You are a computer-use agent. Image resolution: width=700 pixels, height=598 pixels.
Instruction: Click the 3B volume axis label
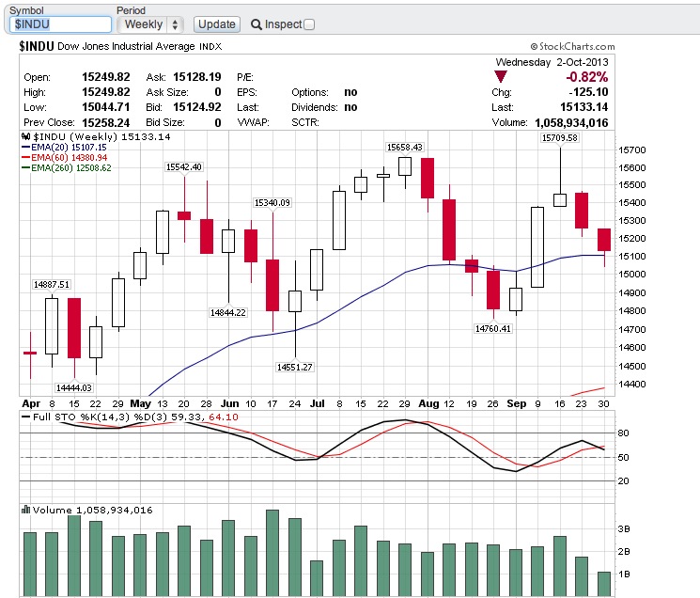tap(624, 528)
